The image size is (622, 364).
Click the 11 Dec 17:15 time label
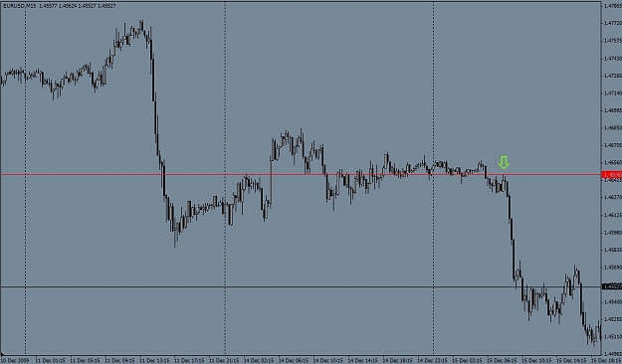click(x=190, y=360)
